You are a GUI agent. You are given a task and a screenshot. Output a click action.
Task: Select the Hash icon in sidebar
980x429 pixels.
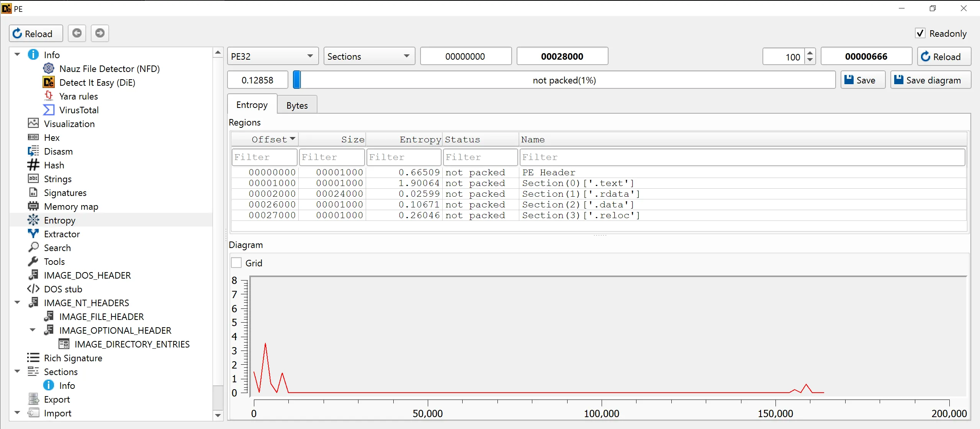33,165
